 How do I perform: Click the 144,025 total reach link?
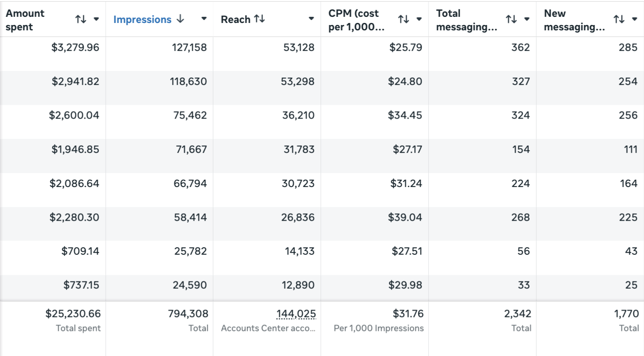(x=296, y=314)
